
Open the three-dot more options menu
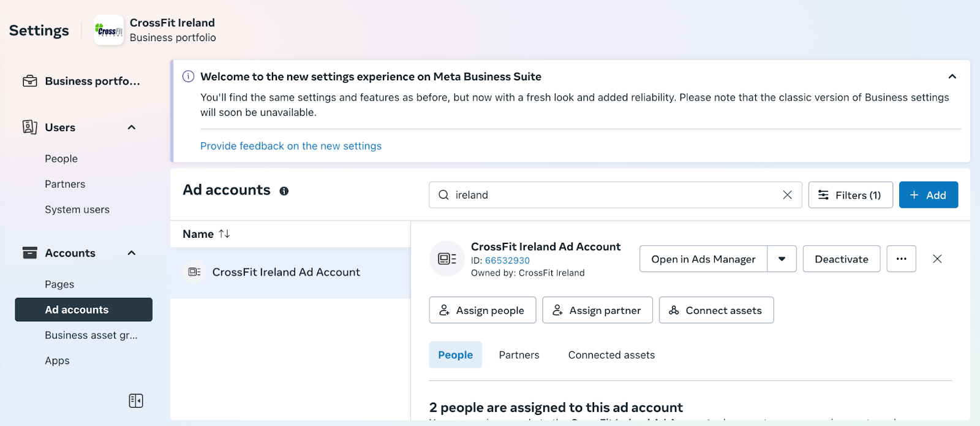pyautogui.click(x=901, y=259)
